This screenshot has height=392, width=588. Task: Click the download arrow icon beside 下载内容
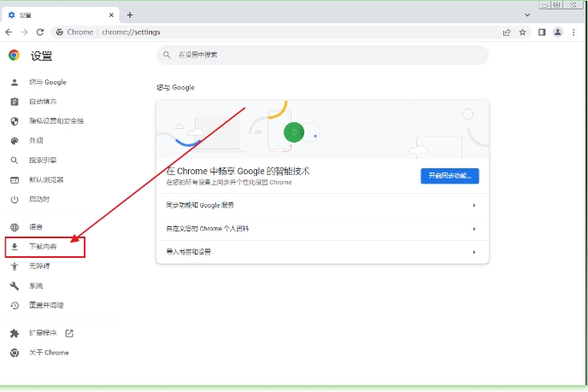click(15, 247)
